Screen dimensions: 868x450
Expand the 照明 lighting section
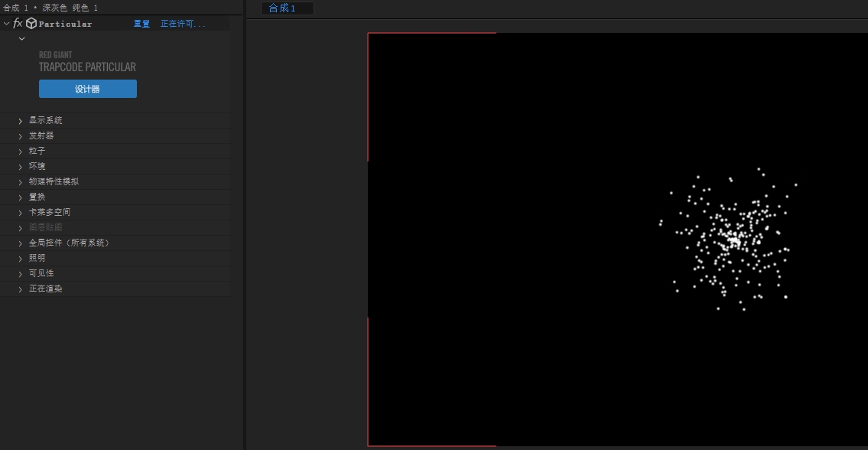coord(21,259)
